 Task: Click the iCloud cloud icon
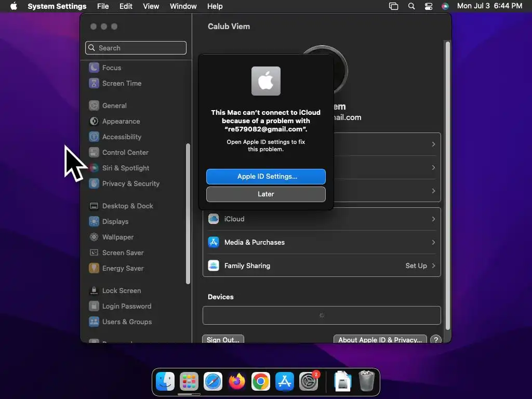(x=214, y=219)
